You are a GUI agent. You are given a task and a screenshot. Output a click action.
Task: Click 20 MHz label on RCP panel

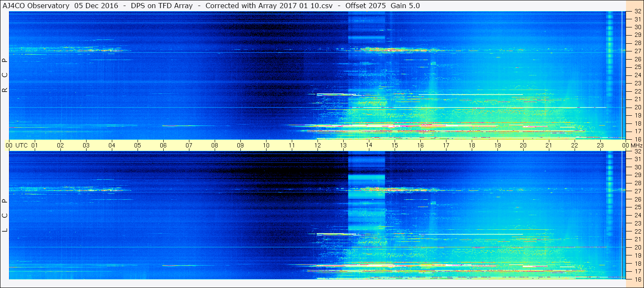point(638,107)
